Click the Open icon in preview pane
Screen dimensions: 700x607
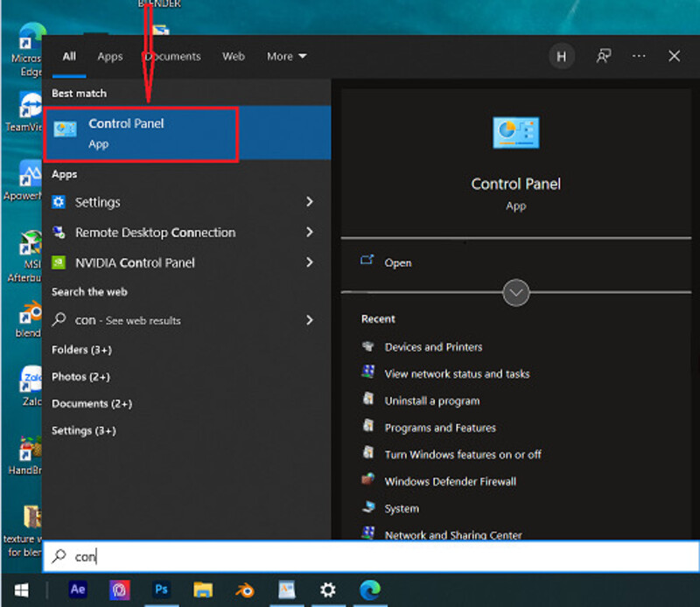click(x=367, y=261)
